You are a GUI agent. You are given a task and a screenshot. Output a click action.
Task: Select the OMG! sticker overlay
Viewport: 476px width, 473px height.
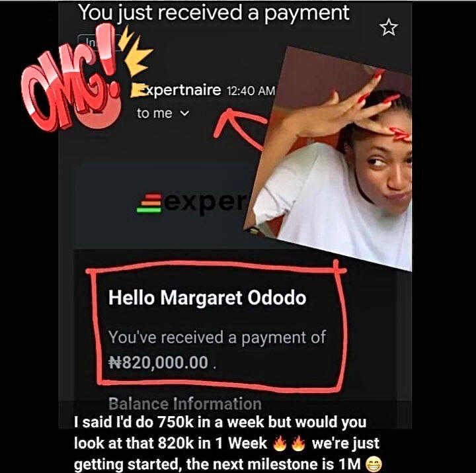[71, 79]
